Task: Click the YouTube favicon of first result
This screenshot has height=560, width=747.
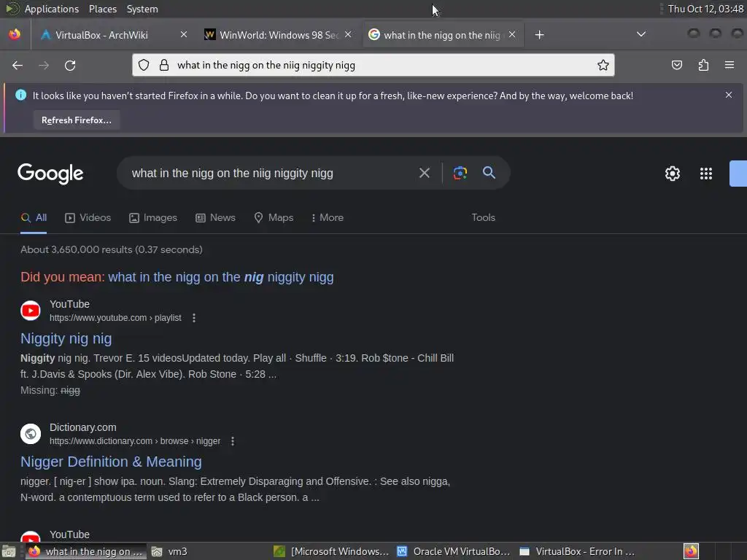Action: pos(31,311)
